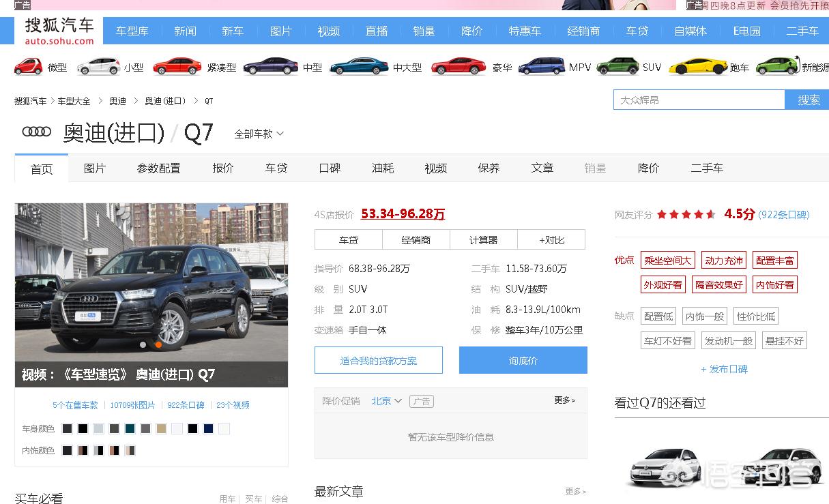Open 10709张图片 link

[133, 405]
